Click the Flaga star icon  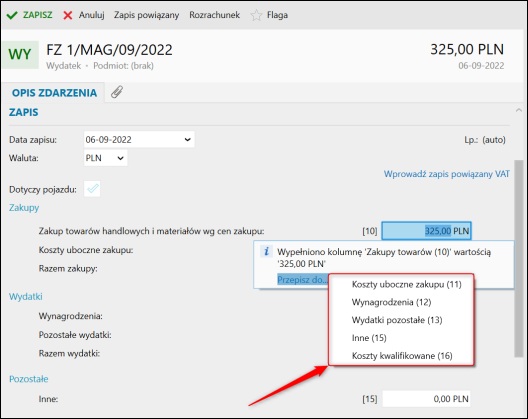(256, 15)
